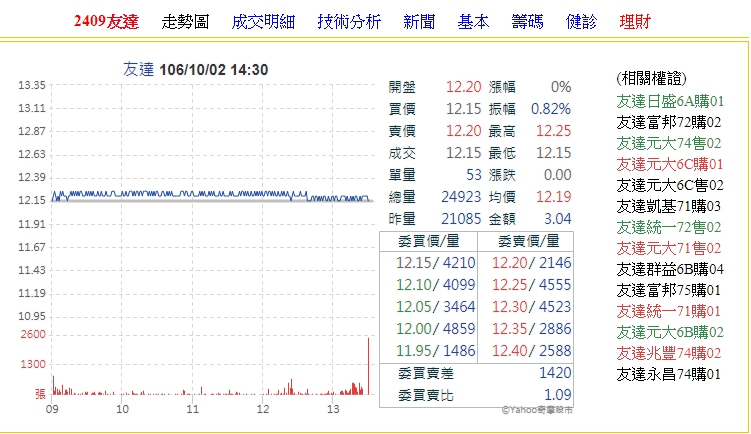Screen dimensions: 751x434
Task: Select warrant 友達兆豐74購02
Action: [x=669, y=353]
